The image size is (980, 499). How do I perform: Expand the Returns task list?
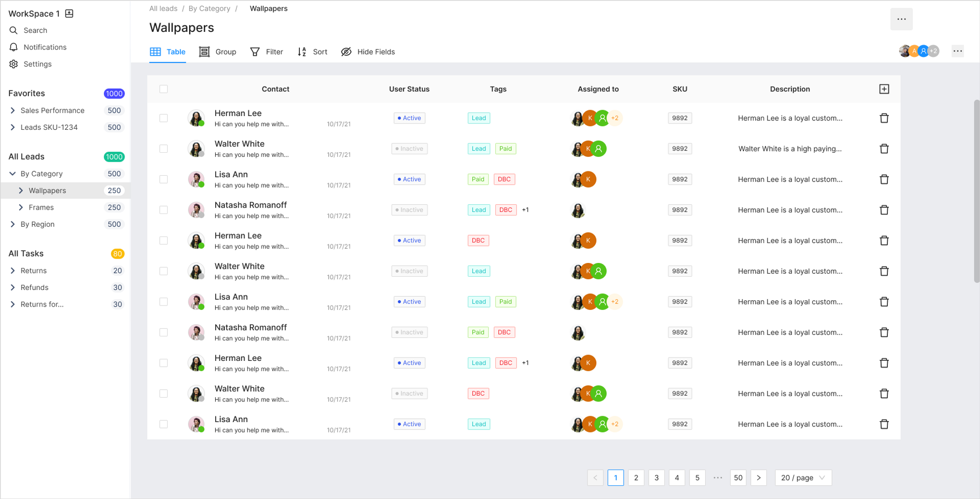13,271
